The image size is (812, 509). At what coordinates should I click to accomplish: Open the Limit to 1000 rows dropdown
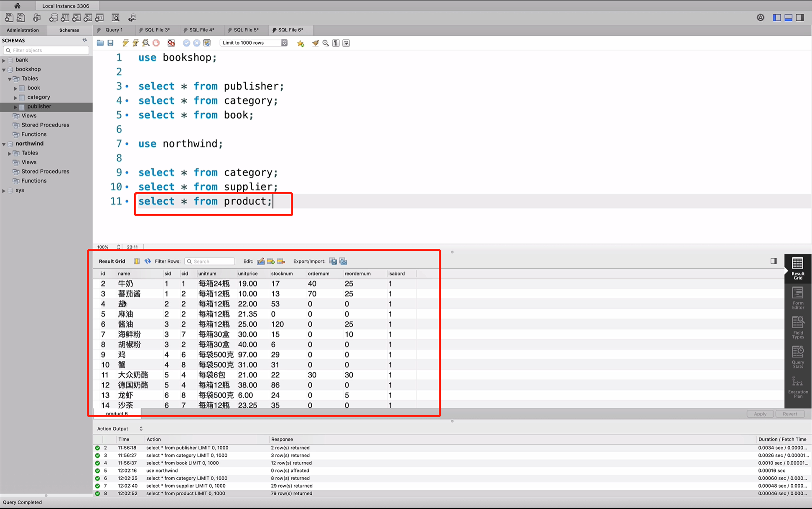point(254,43)
